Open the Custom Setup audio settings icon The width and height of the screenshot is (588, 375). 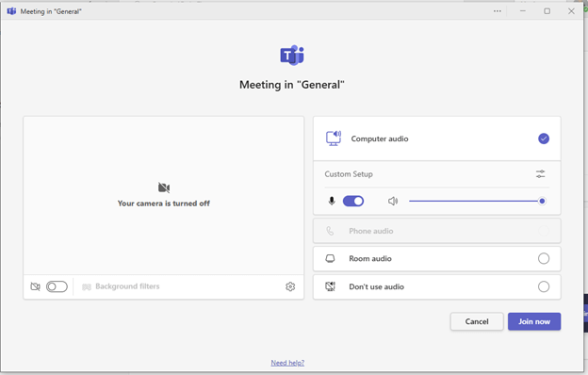coord(540,174)
